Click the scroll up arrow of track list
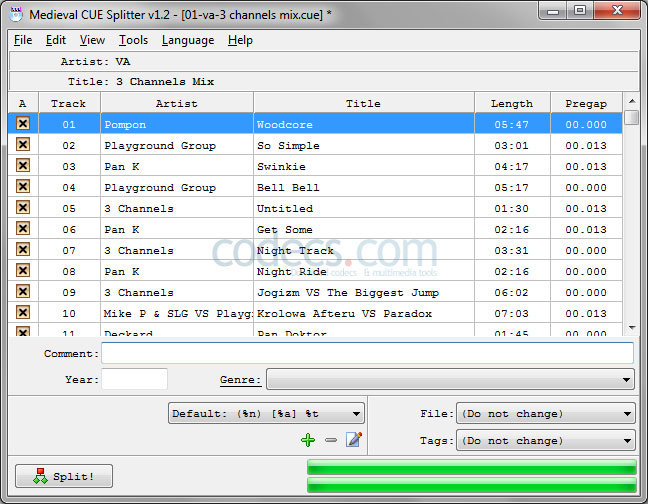Viewport: 648px width, 504px height. tap(631, 101)
